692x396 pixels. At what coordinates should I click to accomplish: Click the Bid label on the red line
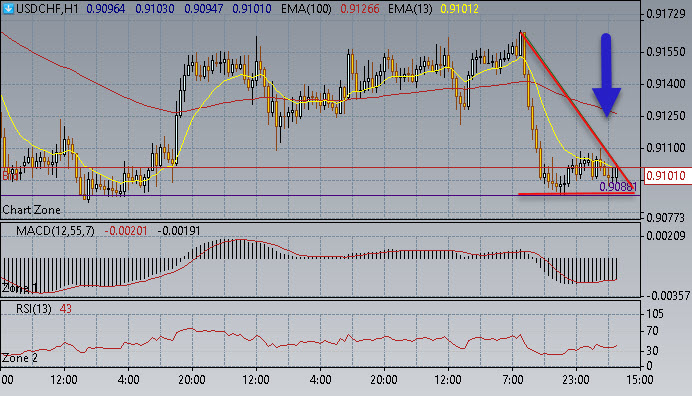[10, 176]
